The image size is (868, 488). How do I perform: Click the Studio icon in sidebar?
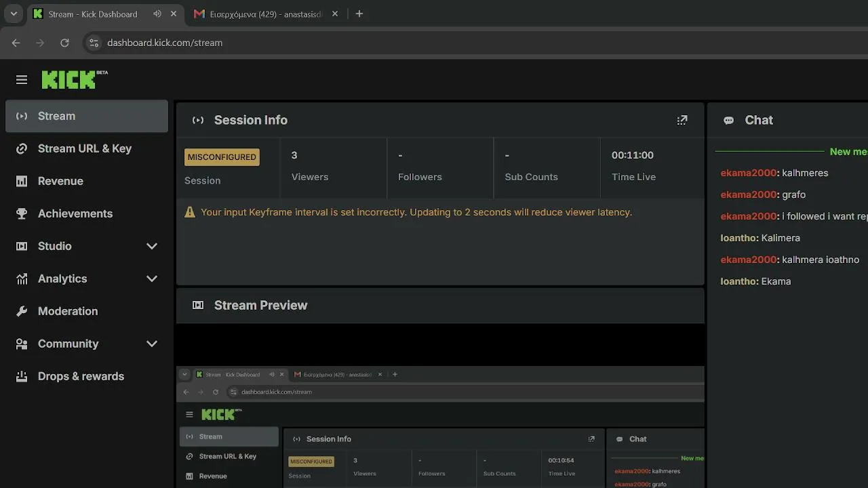click(x=22, y=246)
